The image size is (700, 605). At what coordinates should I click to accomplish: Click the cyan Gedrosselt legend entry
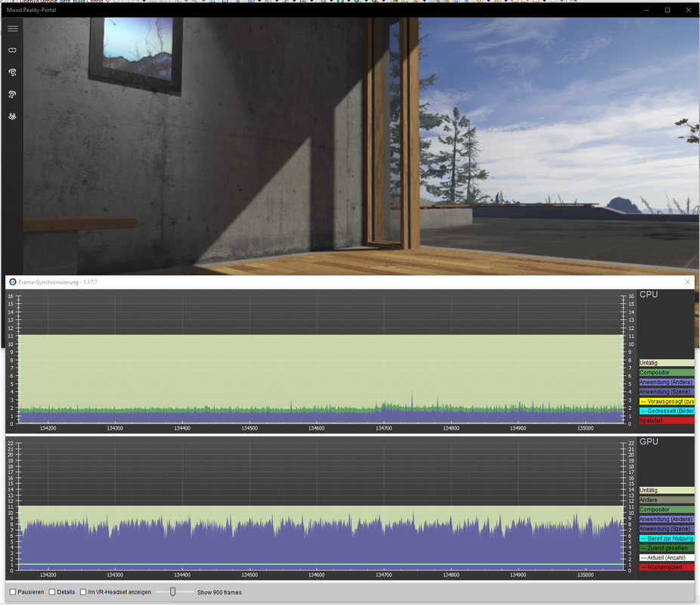667,411
